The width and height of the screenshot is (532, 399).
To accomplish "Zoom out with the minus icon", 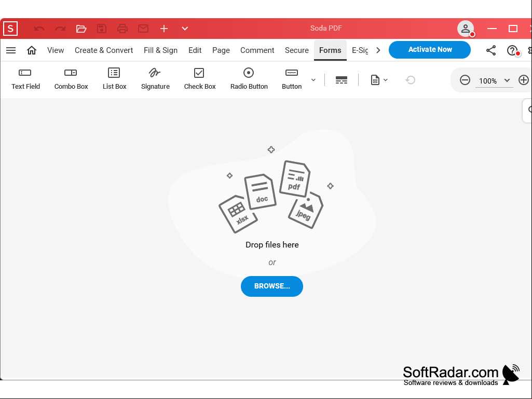I will point(465,80).
